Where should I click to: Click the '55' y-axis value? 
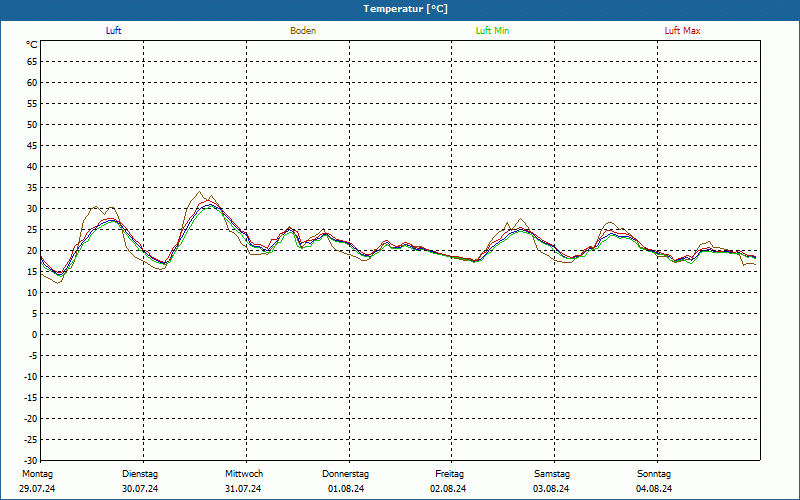pyautogui.click(x=32, y=104)
